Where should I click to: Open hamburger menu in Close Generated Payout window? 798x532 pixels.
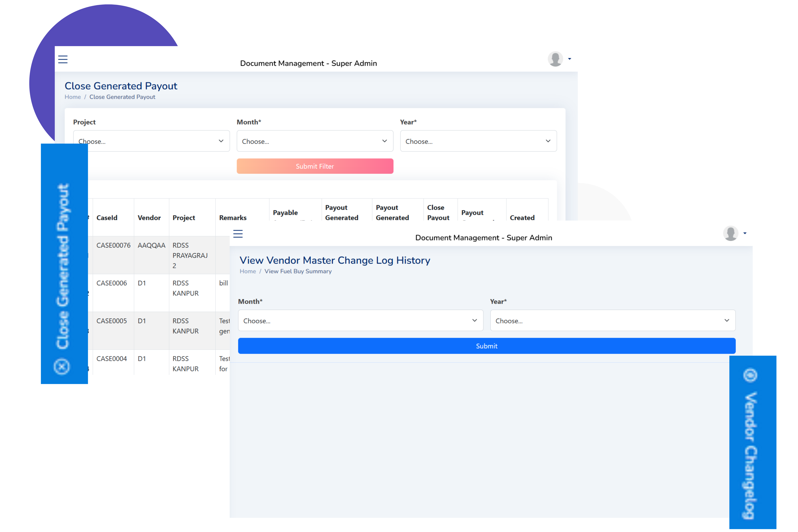pos(63,59)
